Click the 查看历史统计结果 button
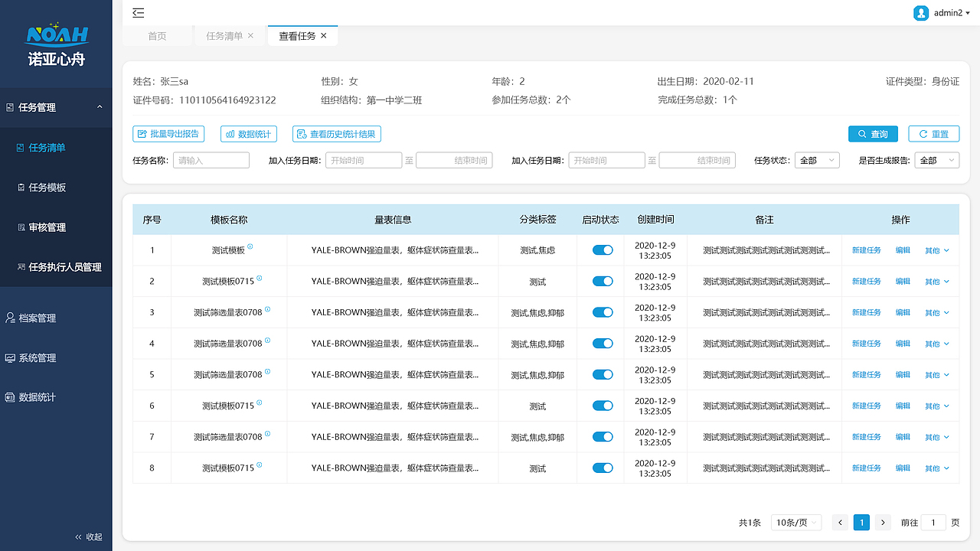 click(x=337, y=134)
